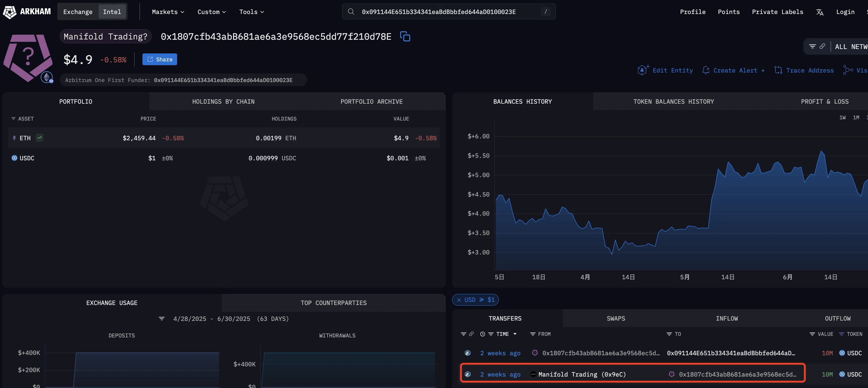This screenshot has height=388, width=868.
Task: Click the Arkham logo
Action: coord(27,11)
